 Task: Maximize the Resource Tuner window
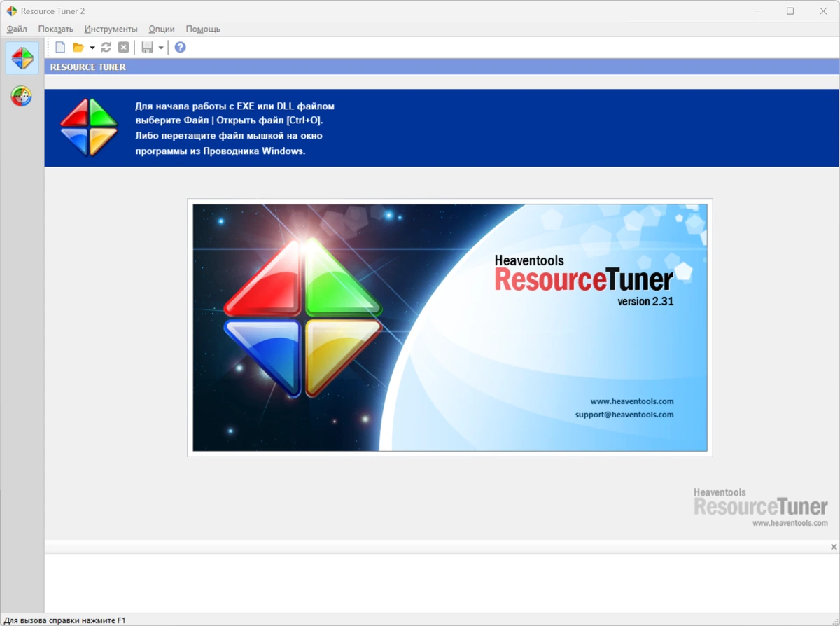(x=790, y=11)
